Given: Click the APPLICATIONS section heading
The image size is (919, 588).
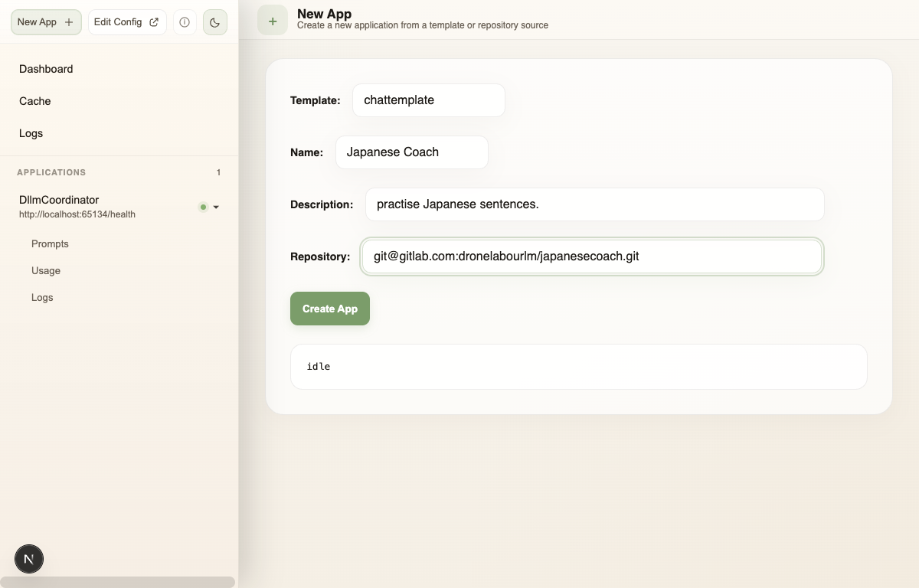Looking at the screenshot, I should 51,172.
